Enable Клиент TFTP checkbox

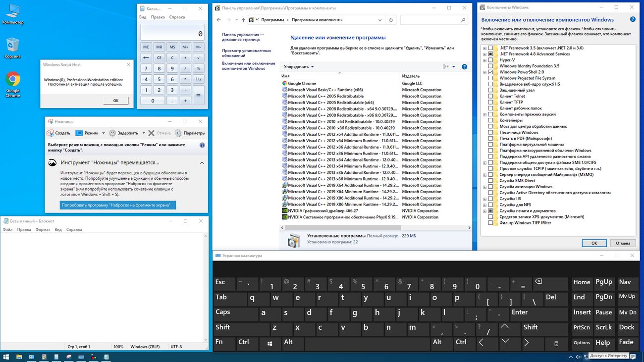click(x=490, y=102)
